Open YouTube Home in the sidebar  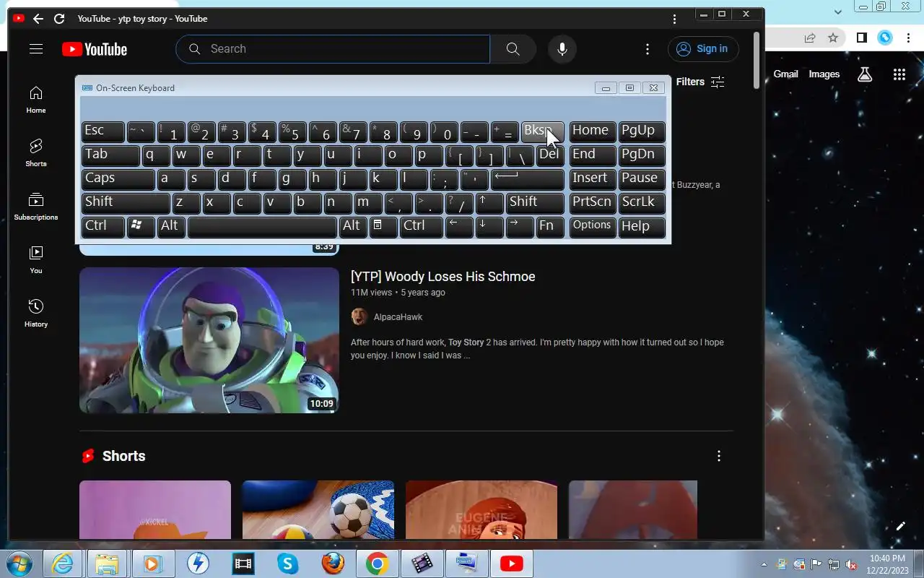tap(36, 100)
